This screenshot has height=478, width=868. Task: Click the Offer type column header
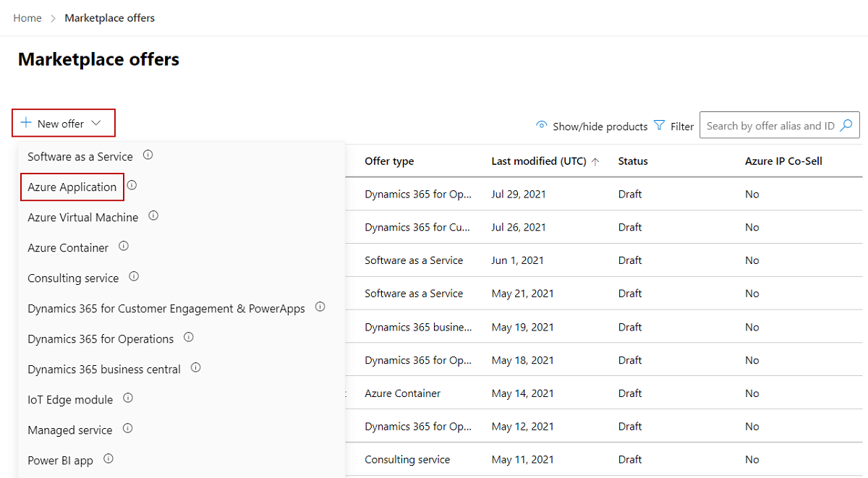click(x=389, y=161)
